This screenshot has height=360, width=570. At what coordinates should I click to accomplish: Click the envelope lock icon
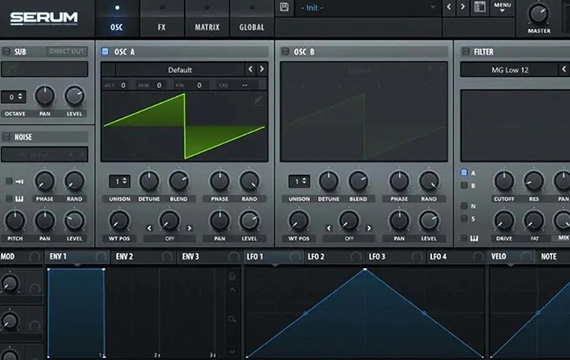tap(232, 276)
